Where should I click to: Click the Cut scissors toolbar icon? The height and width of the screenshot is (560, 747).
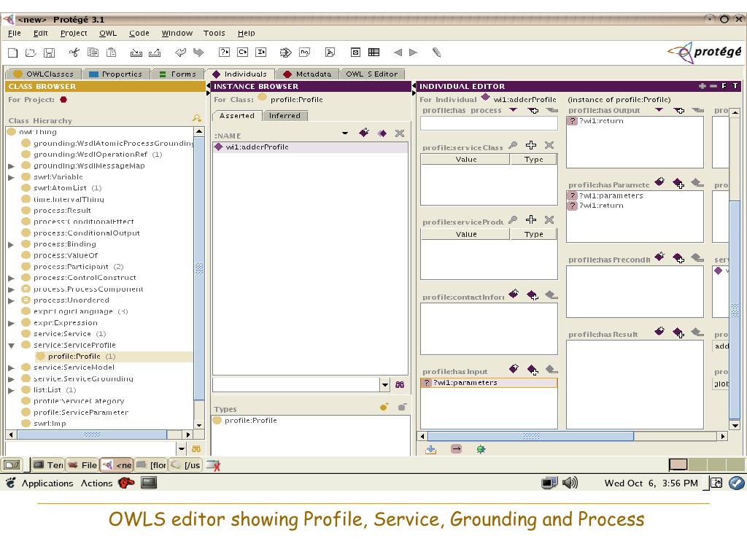click(x=74, y=52)
